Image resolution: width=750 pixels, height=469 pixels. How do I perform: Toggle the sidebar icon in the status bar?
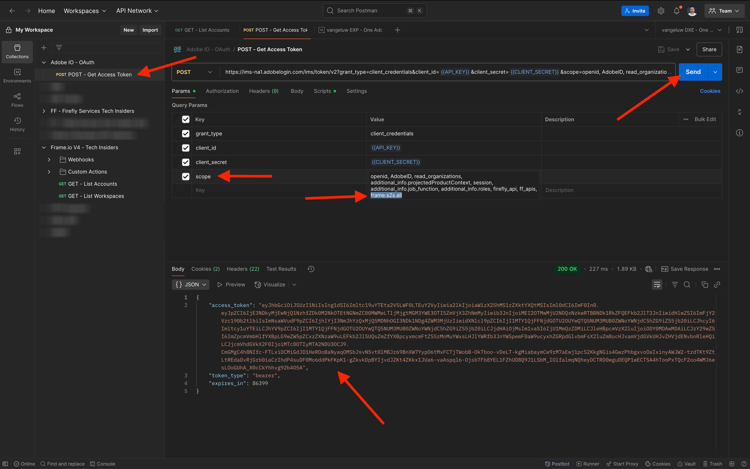tap(5, 464)
